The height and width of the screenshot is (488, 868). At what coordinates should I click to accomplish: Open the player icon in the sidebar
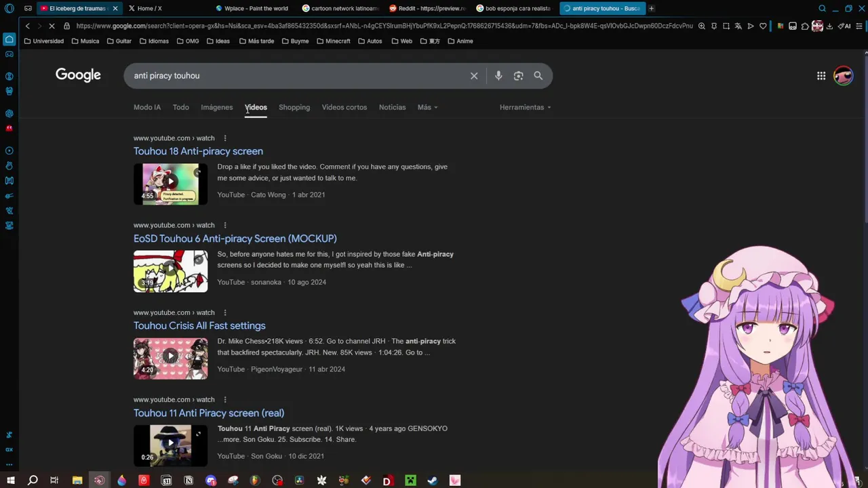click(9, 150)
